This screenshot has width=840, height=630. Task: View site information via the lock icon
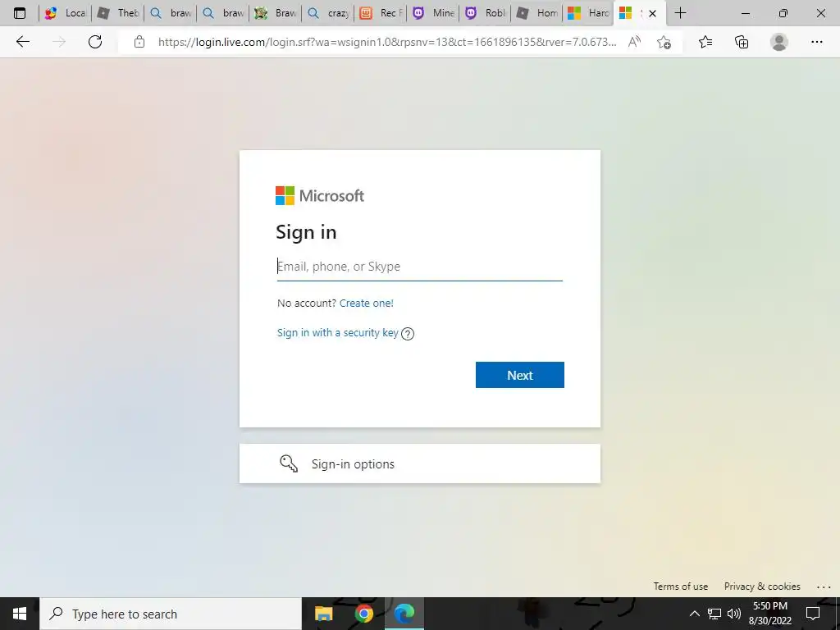click(139, 42)
